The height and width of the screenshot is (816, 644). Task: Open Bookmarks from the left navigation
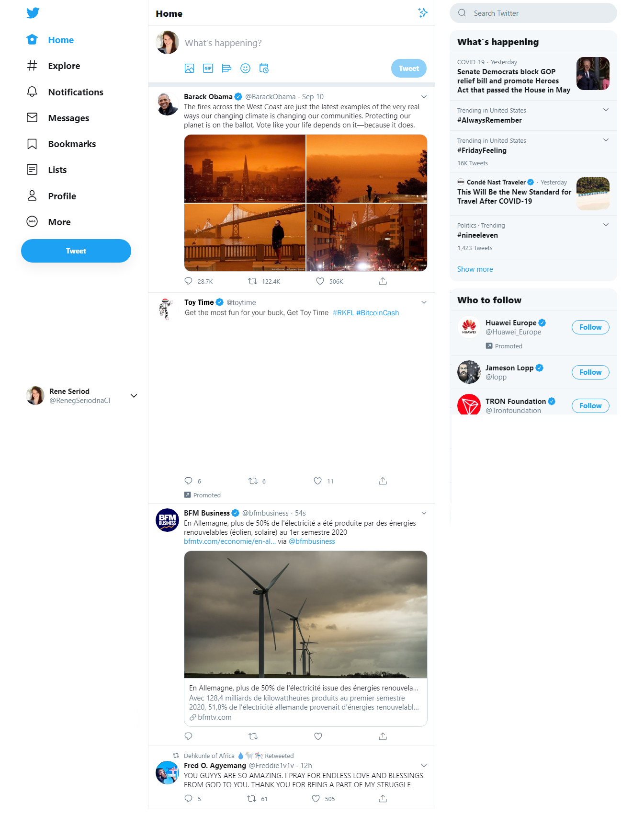pyautogui.click(x=71, y=144)
